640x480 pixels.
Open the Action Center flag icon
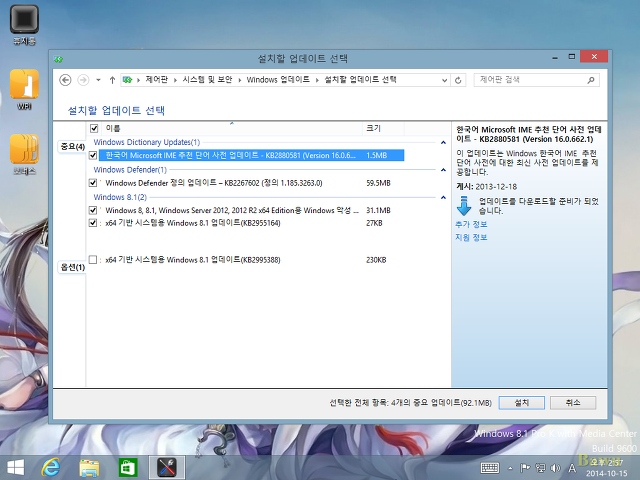525,468
